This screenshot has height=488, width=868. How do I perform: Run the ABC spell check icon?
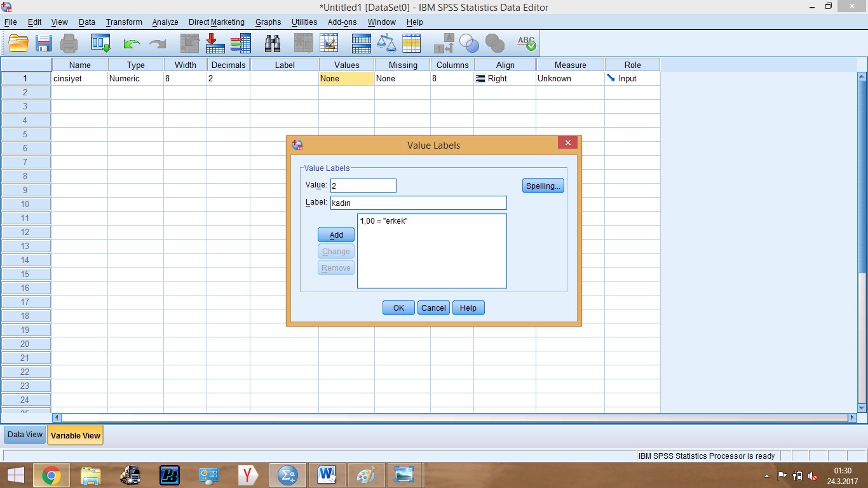pyautogui.click(x=527, y=43)
